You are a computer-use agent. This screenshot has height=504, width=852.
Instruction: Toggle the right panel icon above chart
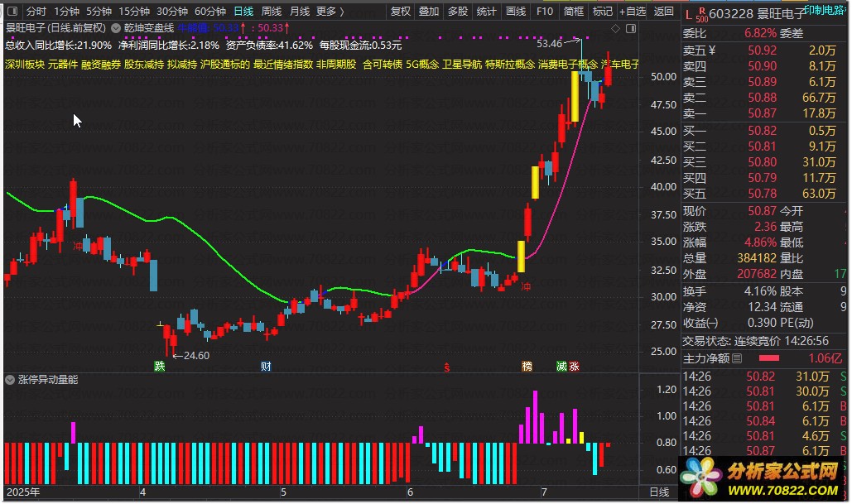631,28
